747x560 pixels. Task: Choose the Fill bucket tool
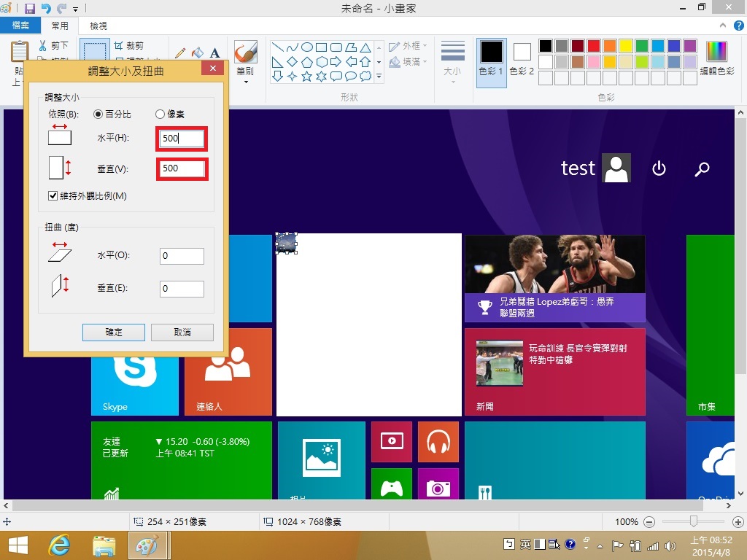197,52
